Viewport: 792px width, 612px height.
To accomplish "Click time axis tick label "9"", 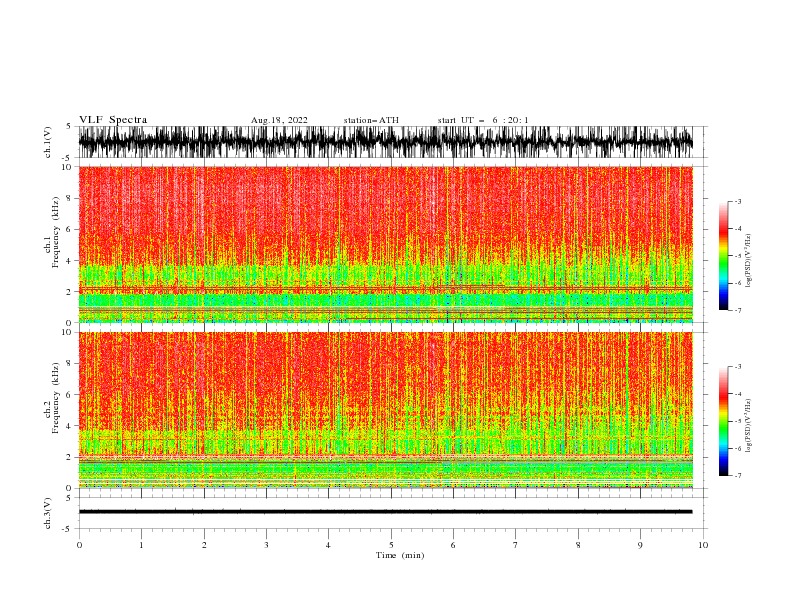I will pos(640,545).
